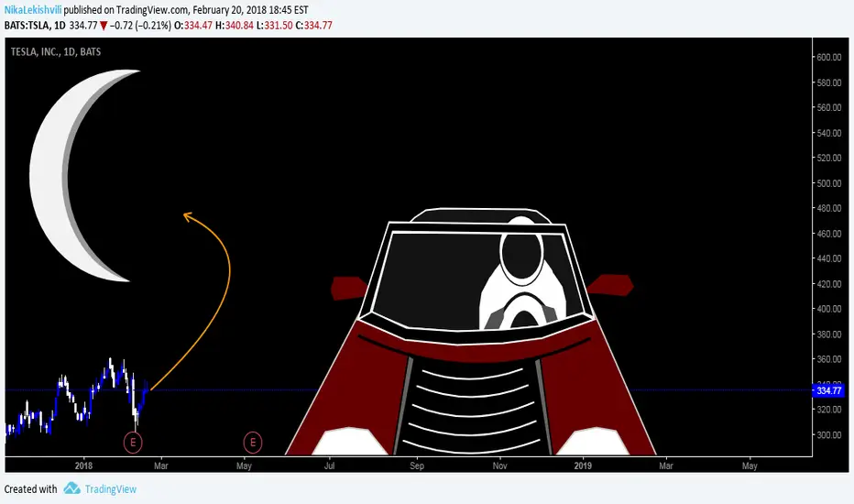
Task: Click the Created with footer text
Action: tap(30, 489)
